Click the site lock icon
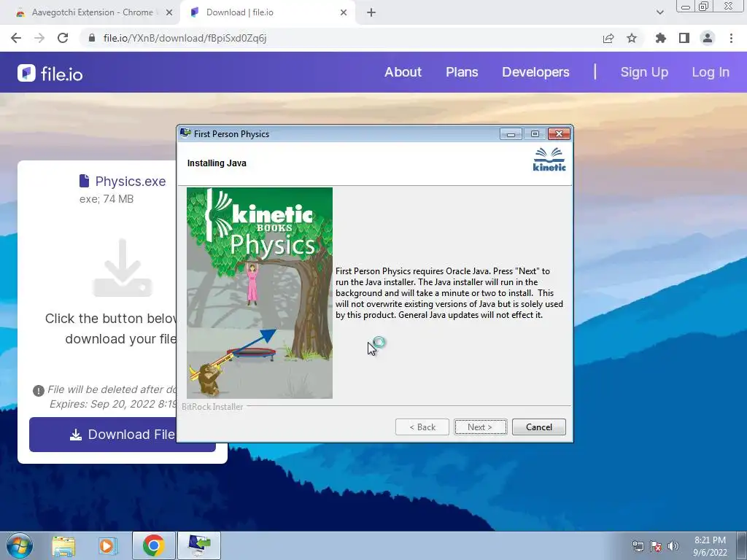This screenshot has height=560, width=747. [92, 38]
